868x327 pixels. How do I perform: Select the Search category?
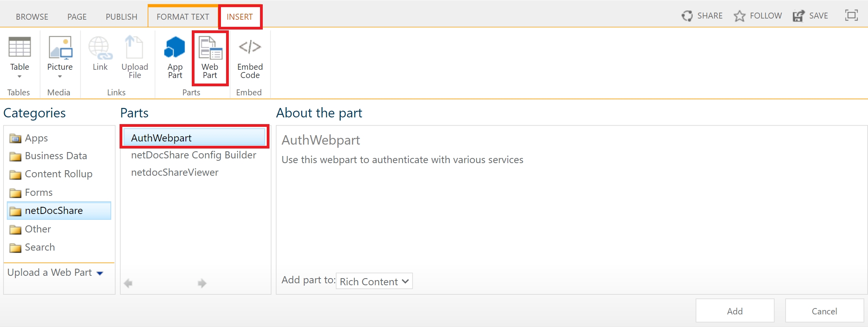(32, 247)
